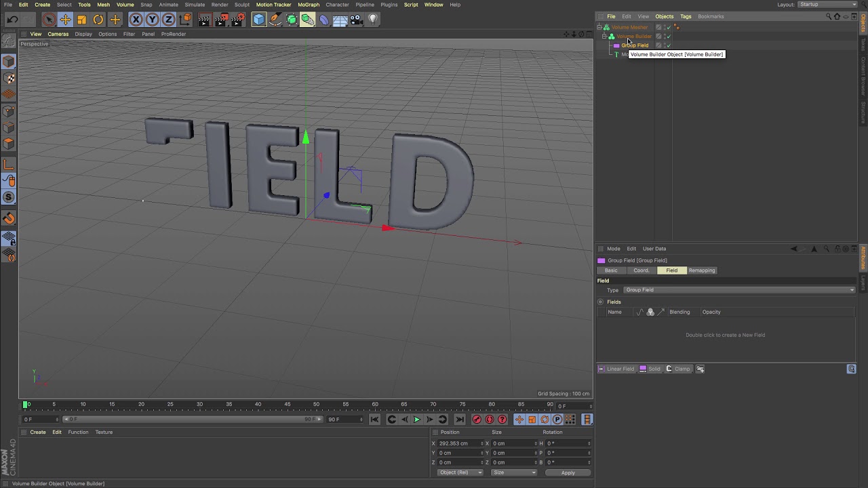The height and width of the screenshot is (488, 868).
Task: Toggle Volume Mesher enable checkmark
Action: click(x=669, y=27)
